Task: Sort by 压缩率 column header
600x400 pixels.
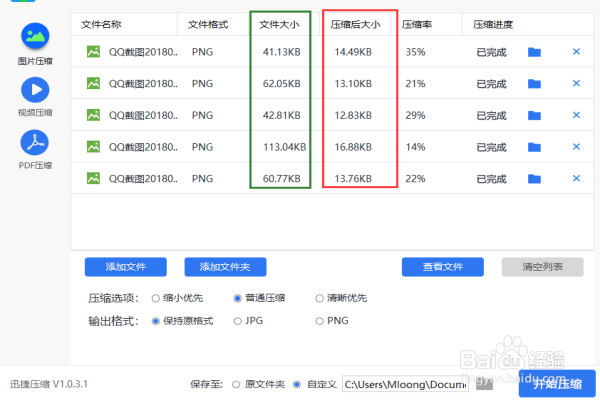Action: pos(417,25)
